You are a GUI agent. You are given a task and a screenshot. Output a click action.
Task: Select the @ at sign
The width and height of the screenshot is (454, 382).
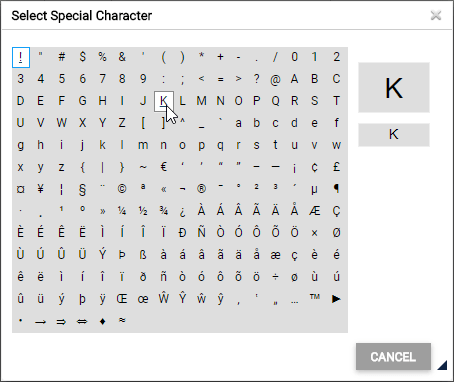[x=275, y=79]
